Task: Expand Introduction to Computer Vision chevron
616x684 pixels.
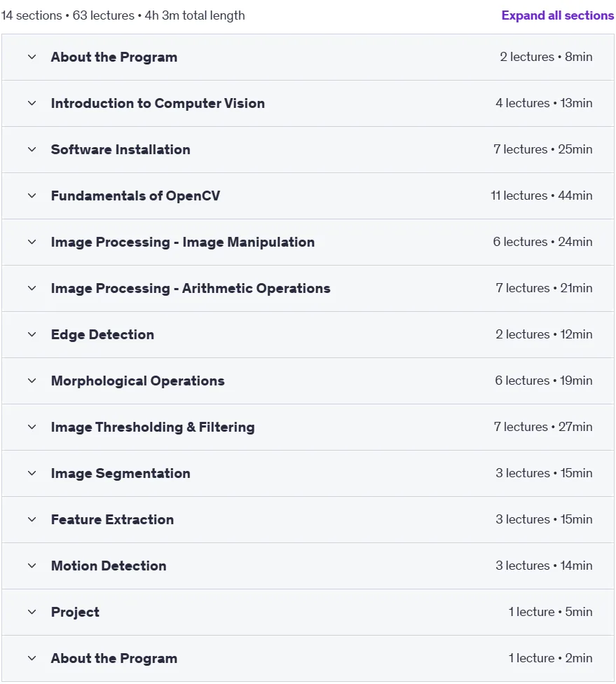Action: pyautogui.click(x=32, y=104)
